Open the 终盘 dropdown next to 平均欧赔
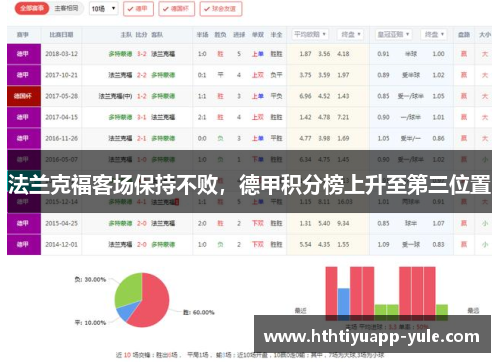 coord(350,34)
